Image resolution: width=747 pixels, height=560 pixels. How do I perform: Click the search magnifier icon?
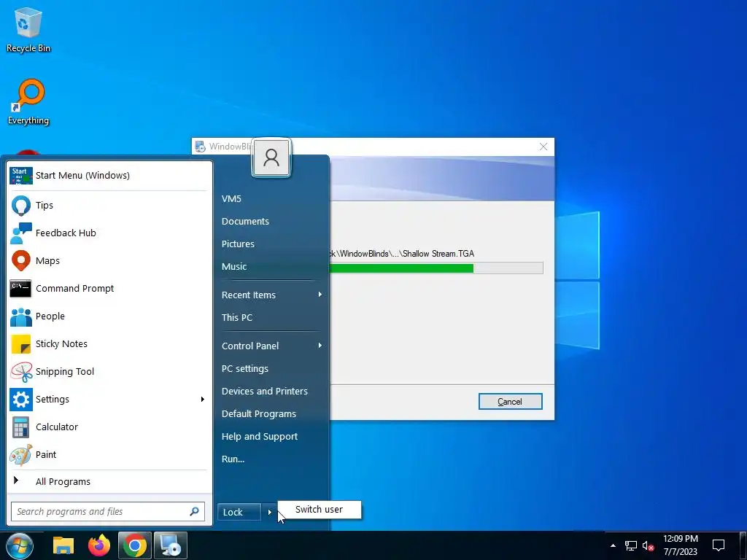coord(194,511)
